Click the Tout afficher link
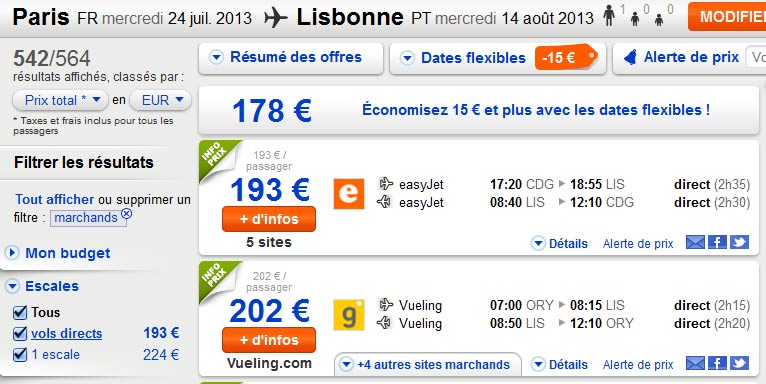766x384 pixels. coord(54,199)
